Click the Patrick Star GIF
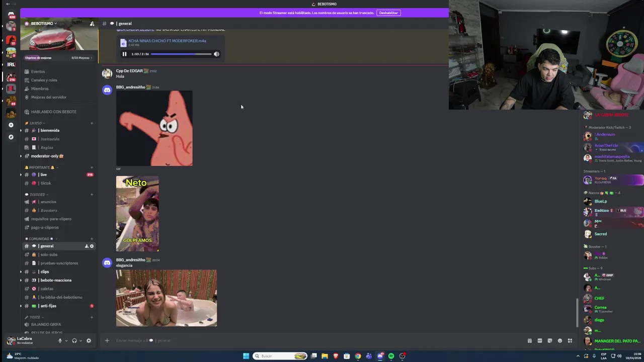This screenshot has width=644, height=362. click(x=154, y=128)
